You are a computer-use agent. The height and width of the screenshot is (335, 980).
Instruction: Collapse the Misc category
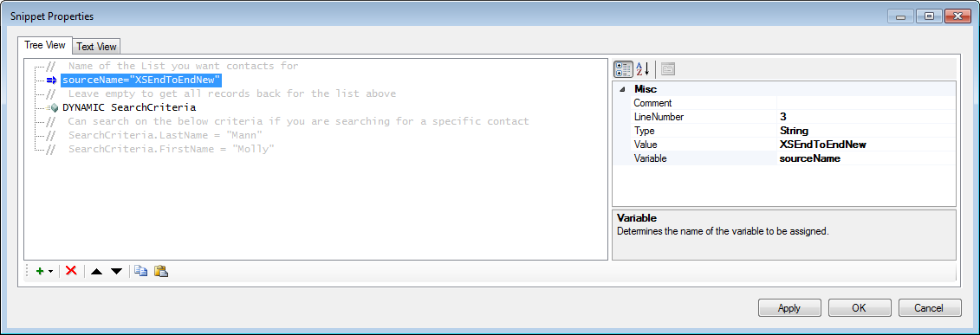622,89
